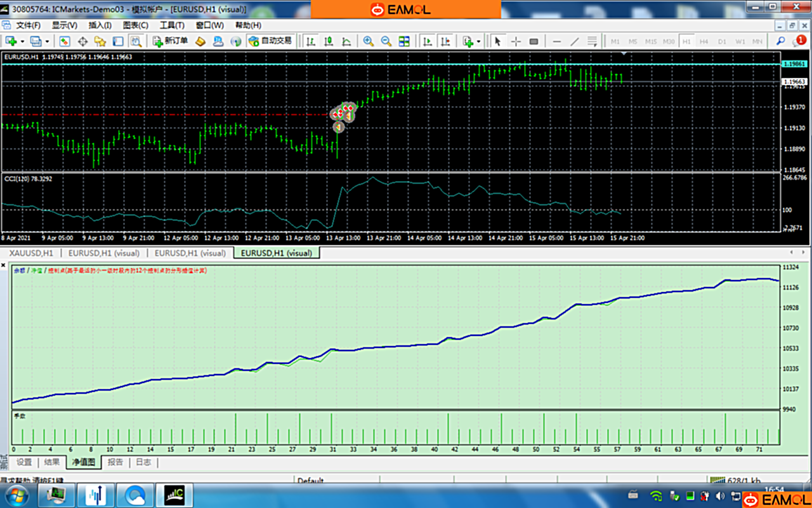Draw a horizontal line on chart
The height and width of the screenshot is (508, 812).
click(x=557, y=41)
